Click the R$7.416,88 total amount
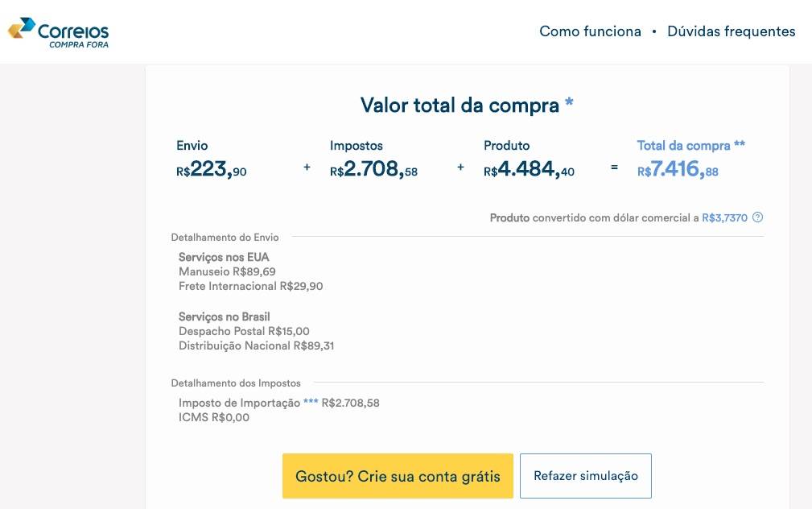 (678, 170)
